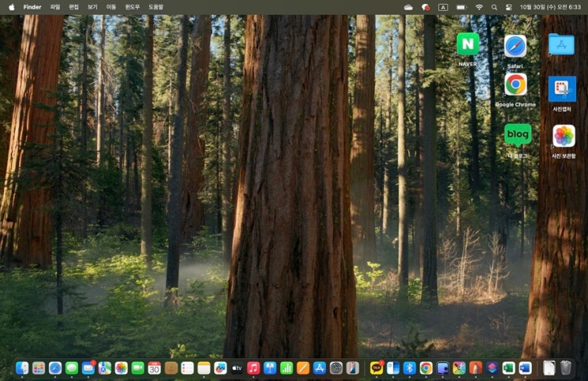Viewport: 588px width, 381px height.
Task: Click the cloud status icon in menu bar
Action: (x=408, y=7)
